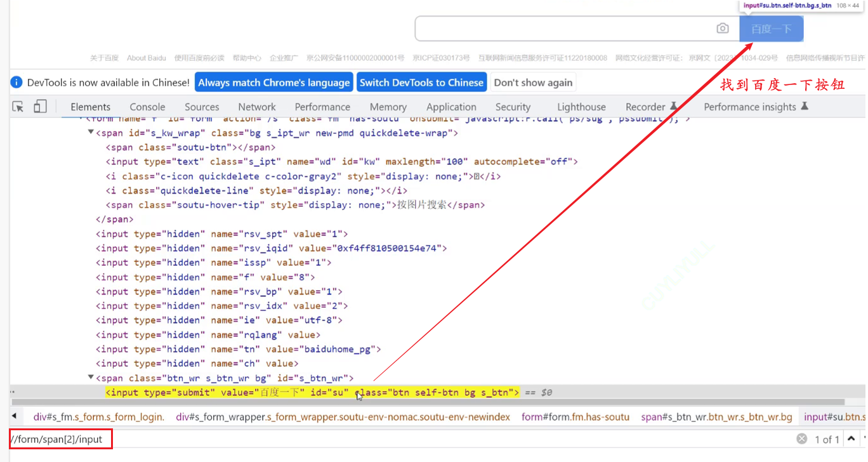Select hidden input name="tn" line

click(x=238, y=349)
